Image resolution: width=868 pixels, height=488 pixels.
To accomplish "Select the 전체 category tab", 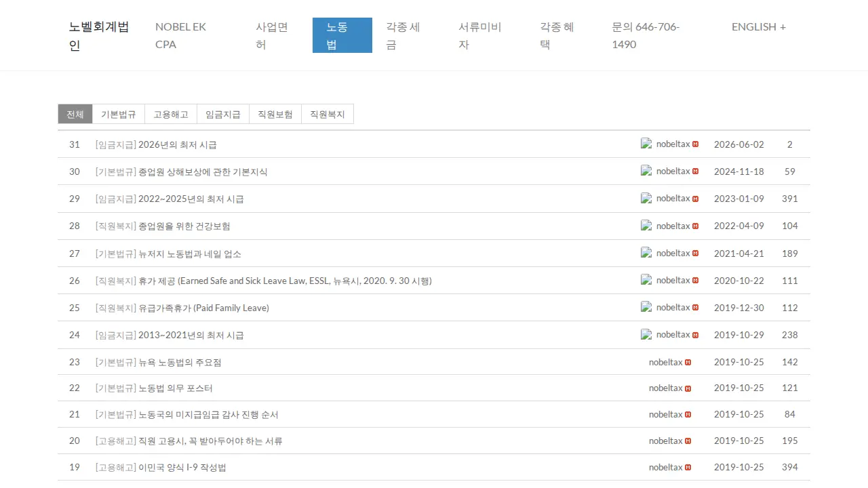I will coord(75,115).
